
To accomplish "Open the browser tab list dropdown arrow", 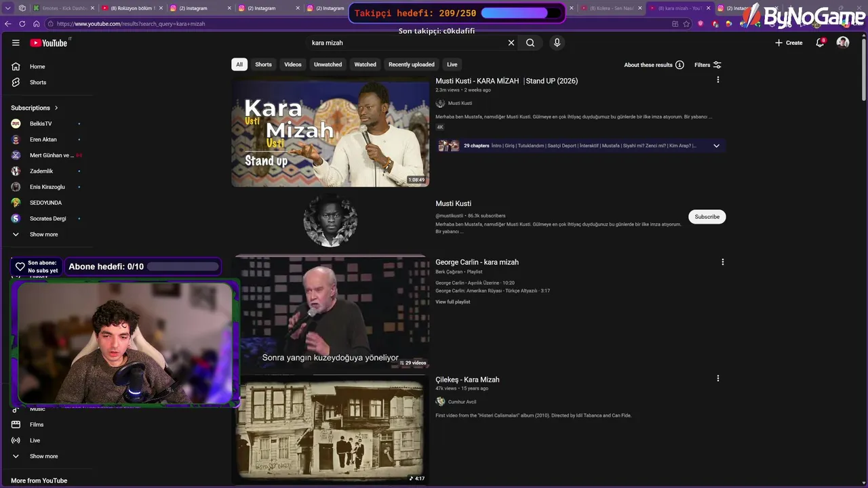I will pos(8,8).
